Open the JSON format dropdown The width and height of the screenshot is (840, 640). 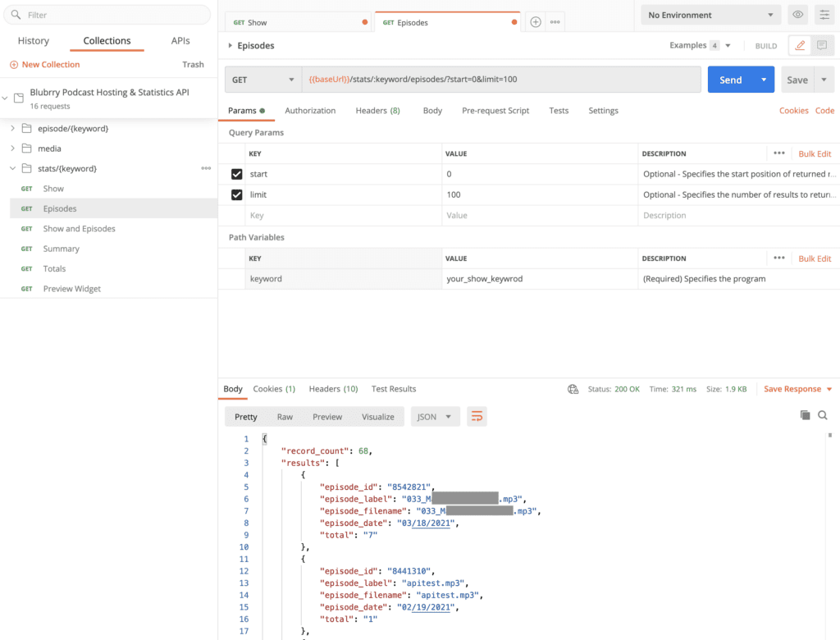[x=435, y=417]
